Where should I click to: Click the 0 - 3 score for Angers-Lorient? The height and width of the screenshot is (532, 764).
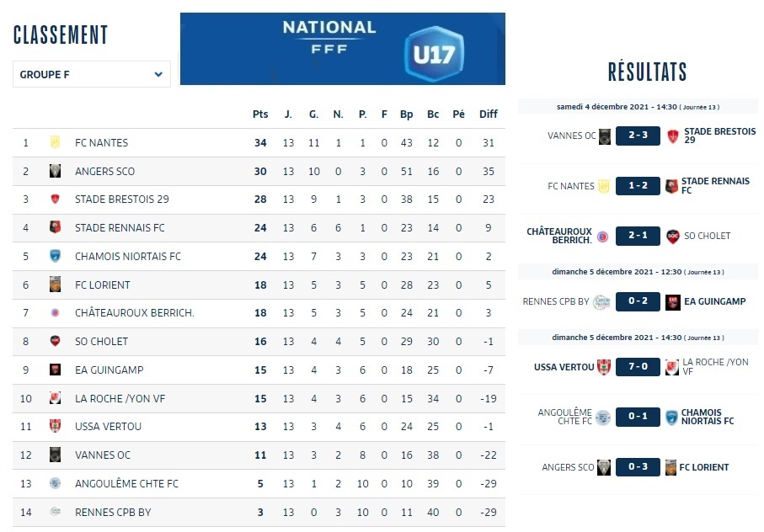tap(638, 467)
